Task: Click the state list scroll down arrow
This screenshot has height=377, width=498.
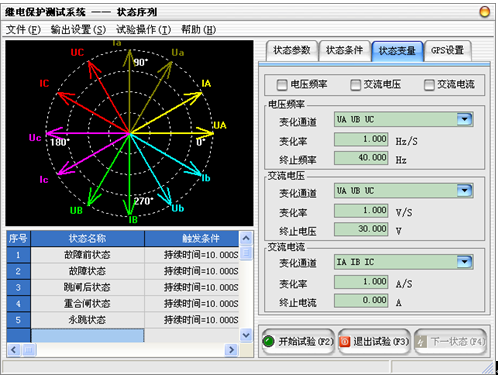Action: click(246, 335)
